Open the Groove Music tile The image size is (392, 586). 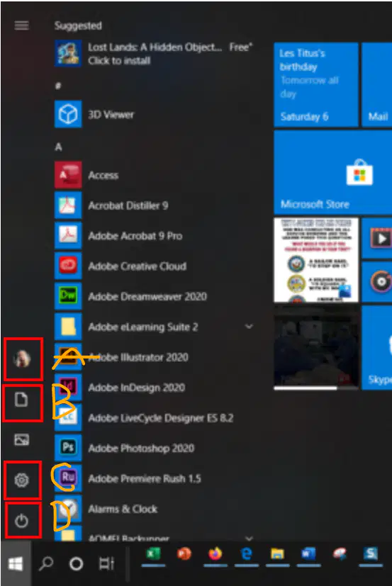[x=377, y=282]
